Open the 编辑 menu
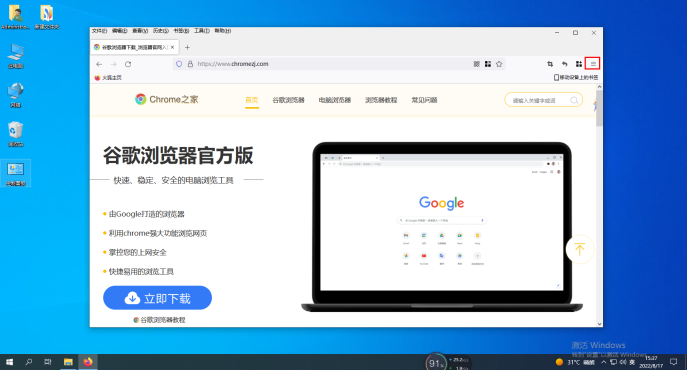687x370 pixels. (119, 31)
